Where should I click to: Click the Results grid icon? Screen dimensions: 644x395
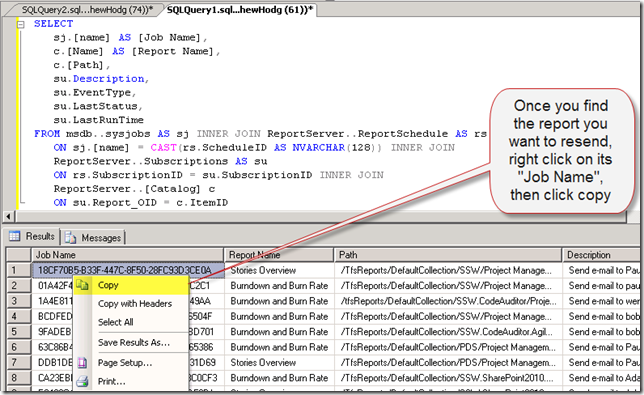(14, 236)
